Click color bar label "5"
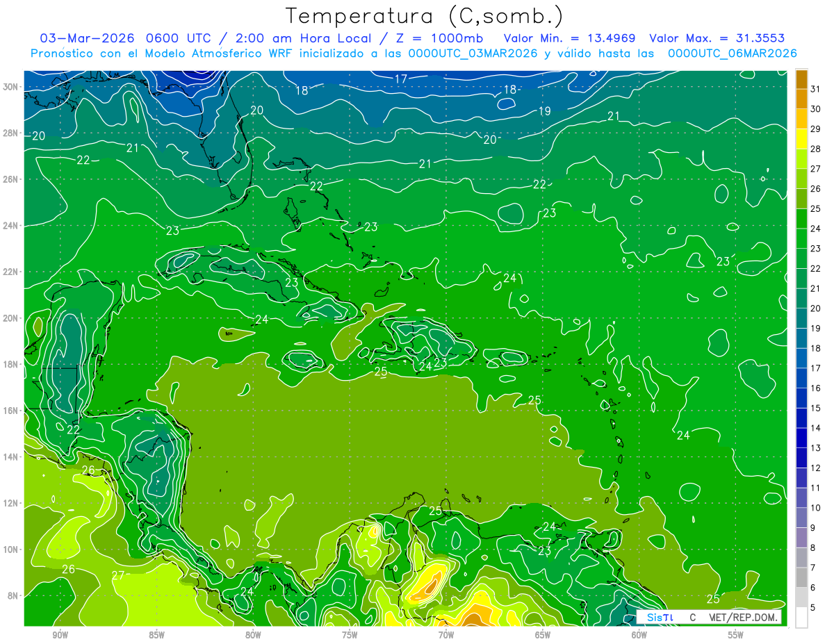The height and width of the screenshot is (644, 834). click(813, 608)
